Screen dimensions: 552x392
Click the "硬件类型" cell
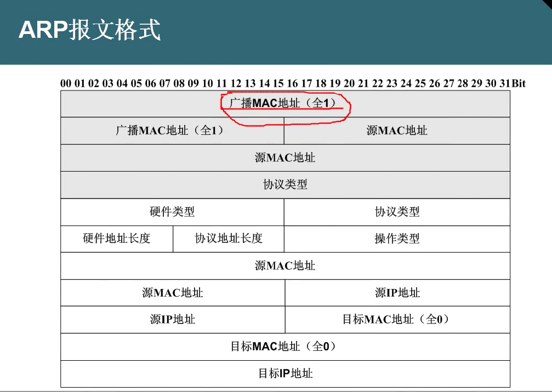pyautogui.click(x=172, y=212)
